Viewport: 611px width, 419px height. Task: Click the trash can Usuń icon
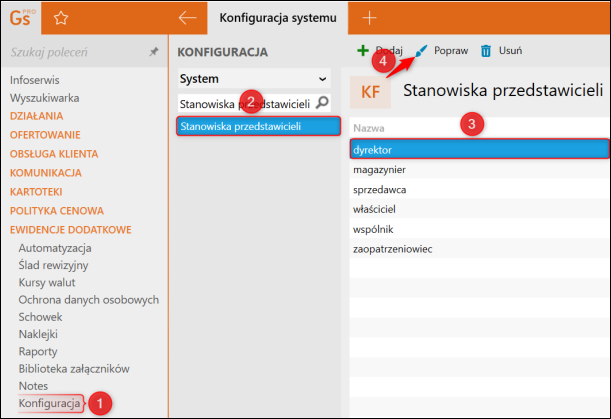(x=486, y=51)
